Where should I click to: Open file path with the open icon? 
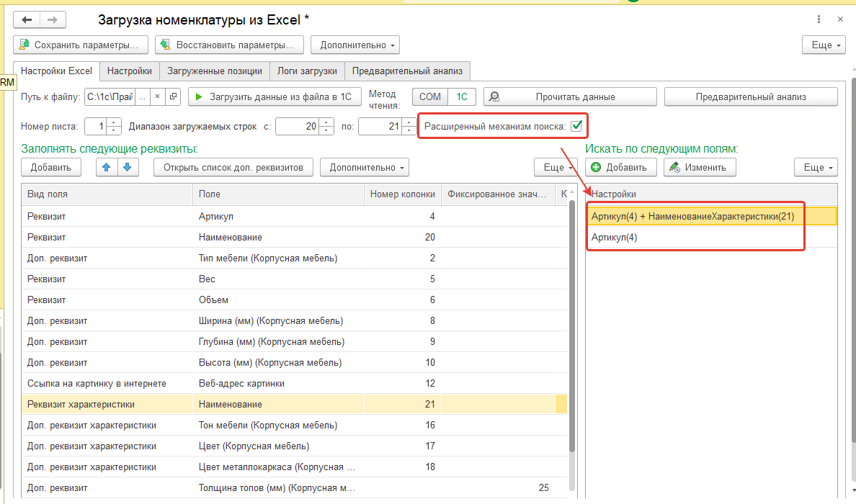(x=173, y=96)
